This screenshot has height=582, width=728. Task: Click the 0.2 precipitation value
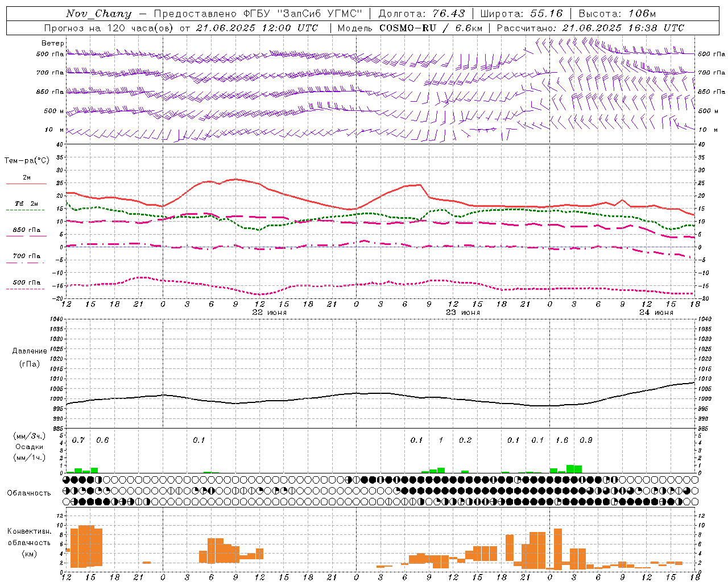pos(465,440)
